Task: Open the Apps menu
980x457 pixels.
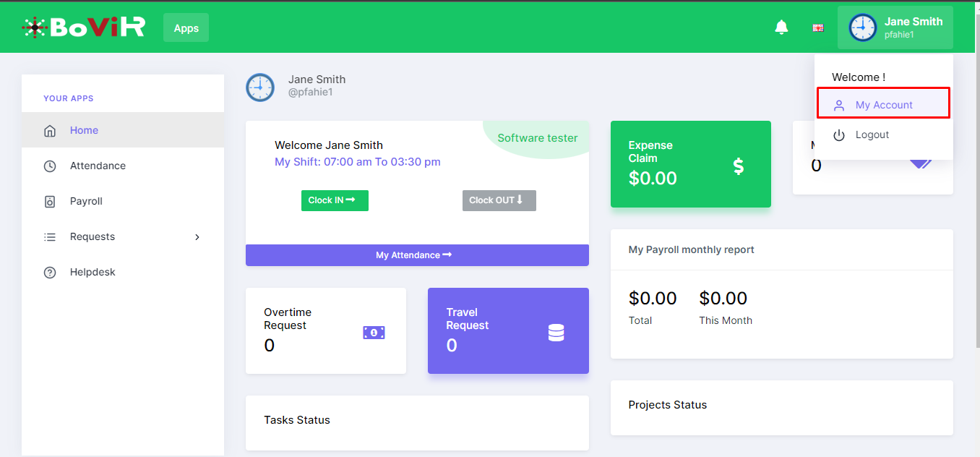Action: [x=186, y=28]
